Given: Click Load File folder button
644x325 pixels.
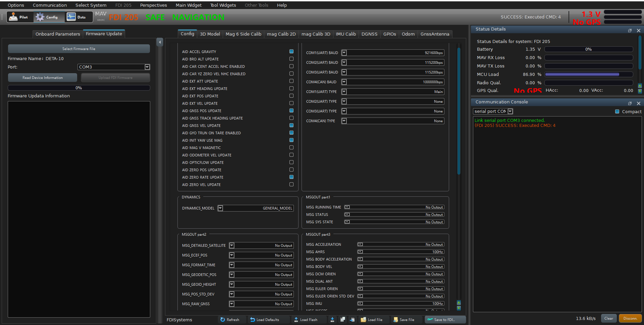Looking at the screenshot, I should [372, 320].
